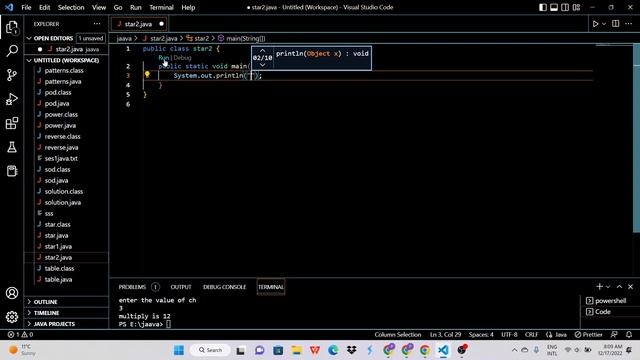Select the powershell terminal instance
The width and height of the screenshot is (640, 360).
click(610, 301)
